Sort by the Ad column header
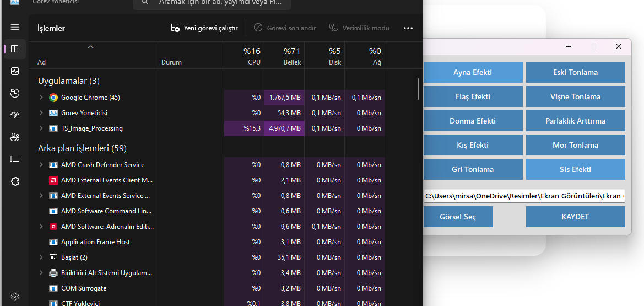Viewport: 644px width, 306px height. click(x=93, y=56)
